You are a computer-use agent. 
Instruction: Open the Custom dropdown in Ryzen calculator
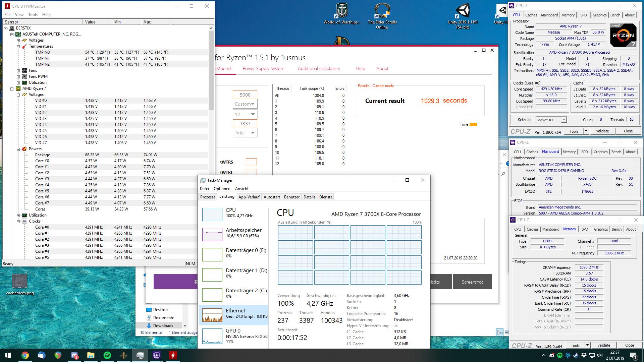tap(245, 104)
